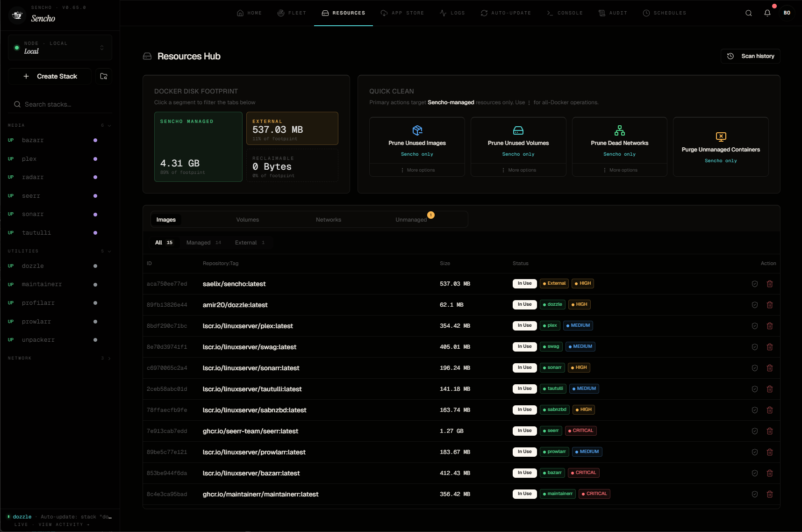802x532 pixels.
Task: Scan the tautulli image shield icon
Action: tap(754, 389)
